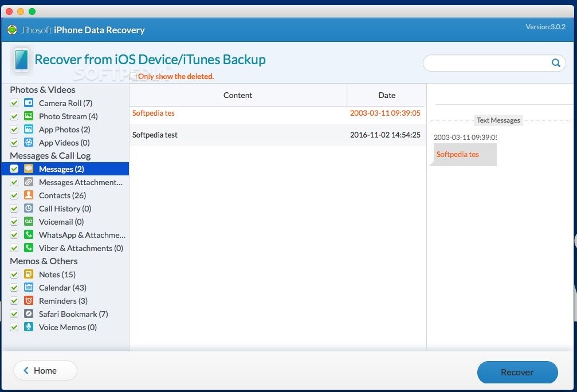Screen dimensions: 577x392
Task: Click the 'Softpedia tes' preview bubble
Action: tap(463, 155)
